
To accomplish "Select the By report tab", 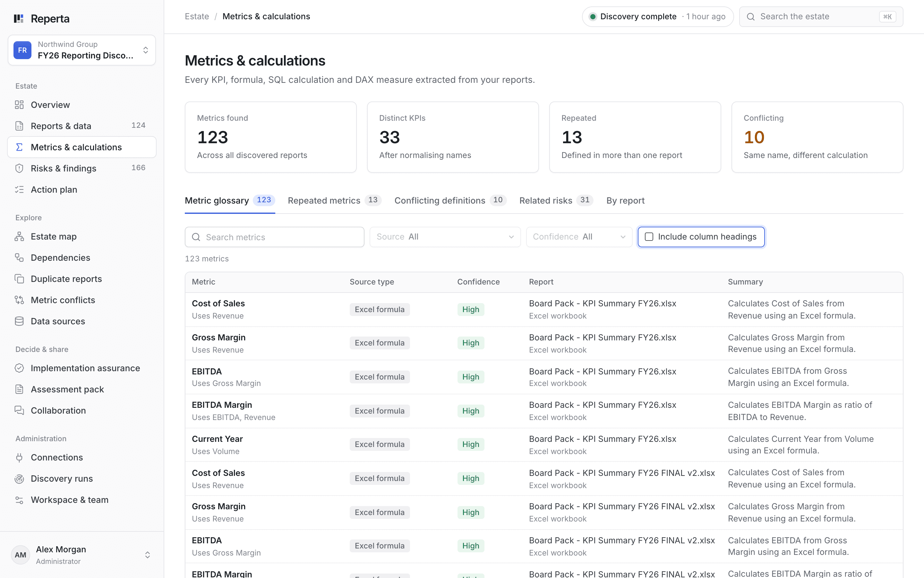I will click(625, 201).
